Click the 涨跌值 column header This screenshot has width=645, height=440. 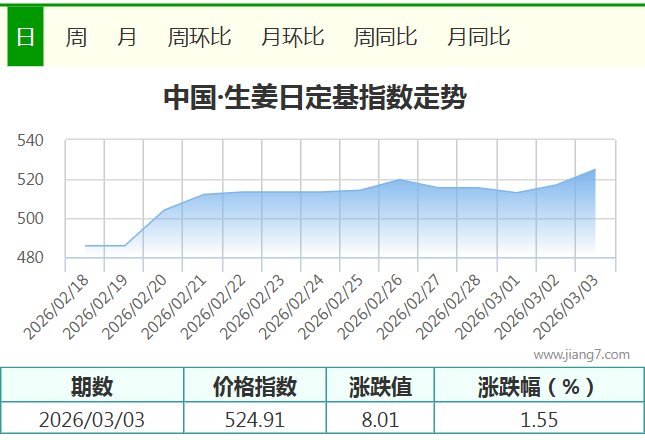[x=380, y=386]
